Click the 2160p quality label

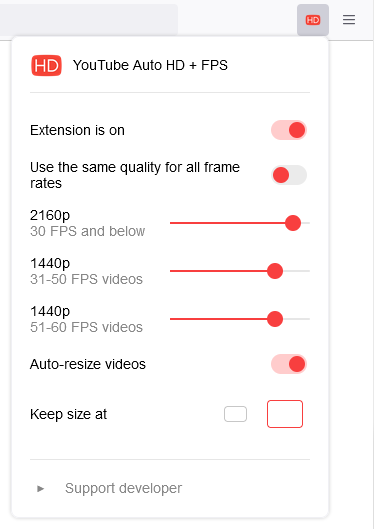click(50, 215)
